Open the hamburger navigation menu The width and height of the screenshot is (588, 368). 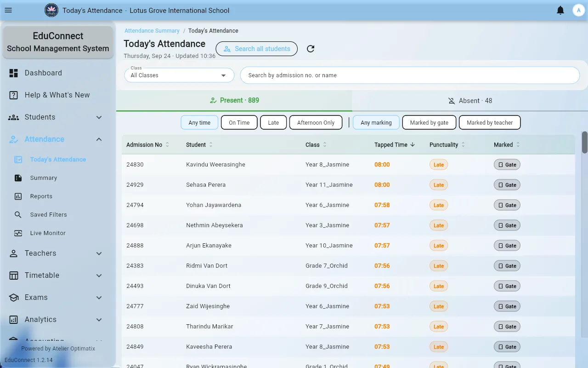pos(8,10)
